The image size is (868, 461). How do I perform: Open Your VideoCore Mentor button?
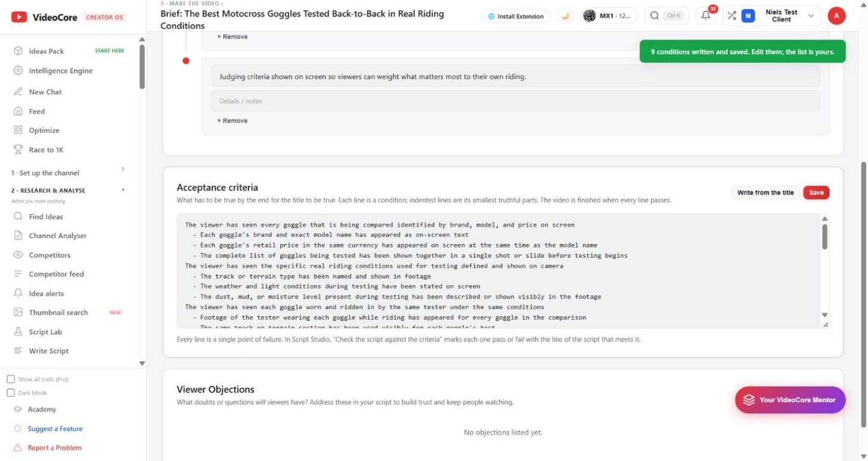[790, 400]
